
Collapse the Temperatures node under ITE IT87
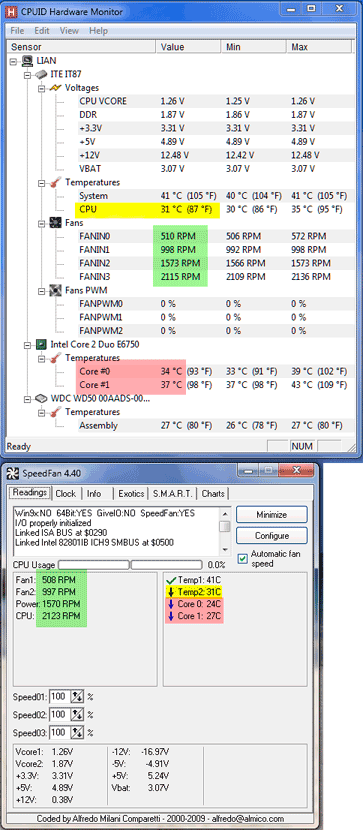coord(42,183)
